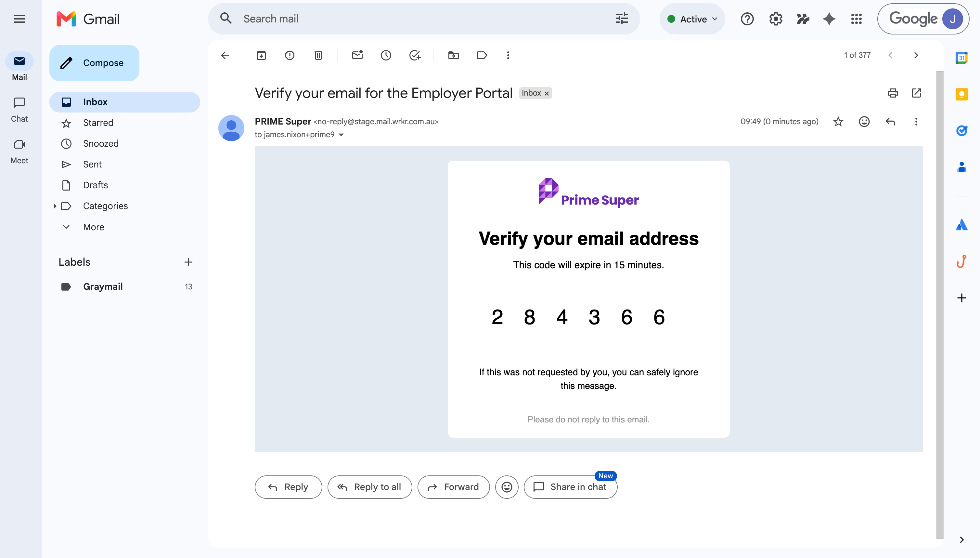This screenshot has height=558, width=980.
Task: Delete the email using the trash icon
Action: (x=318, y=55)
